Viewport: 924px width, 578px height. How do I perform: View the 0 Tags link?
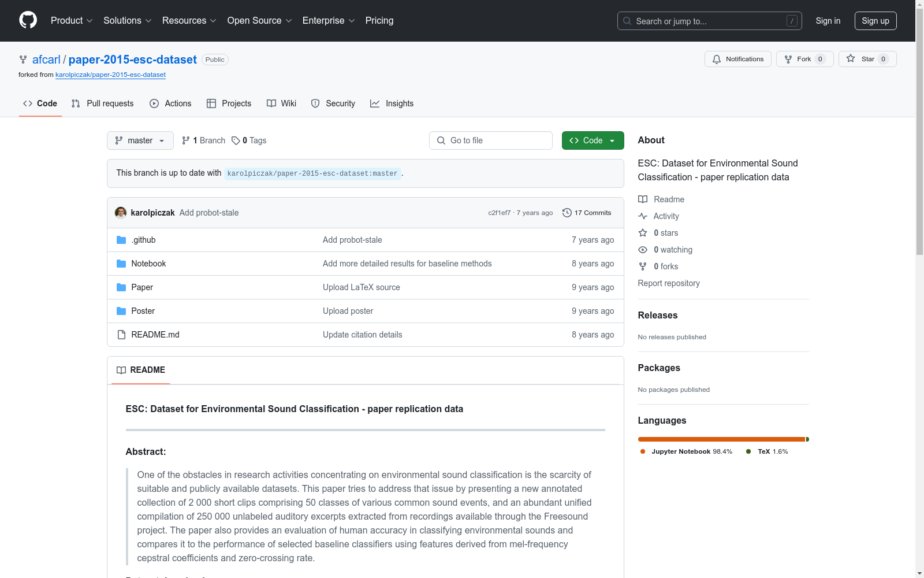point(249,140)
